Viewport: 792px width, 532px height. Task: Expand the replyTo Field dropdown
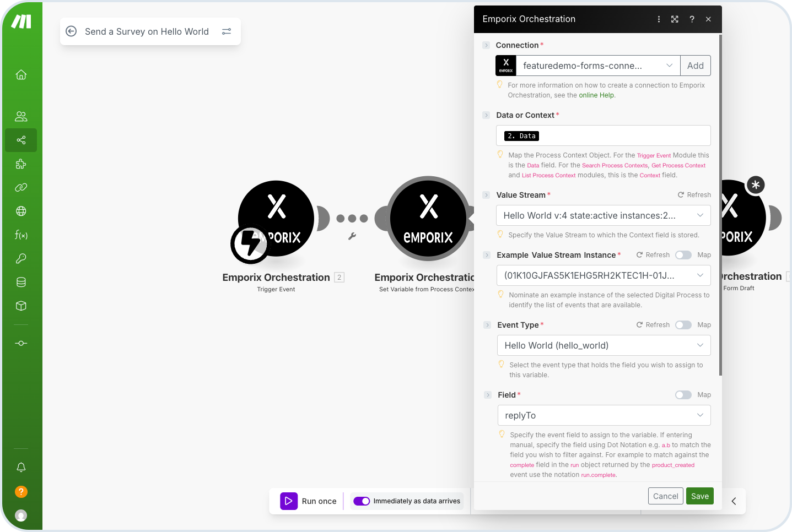tap(604, 415)
